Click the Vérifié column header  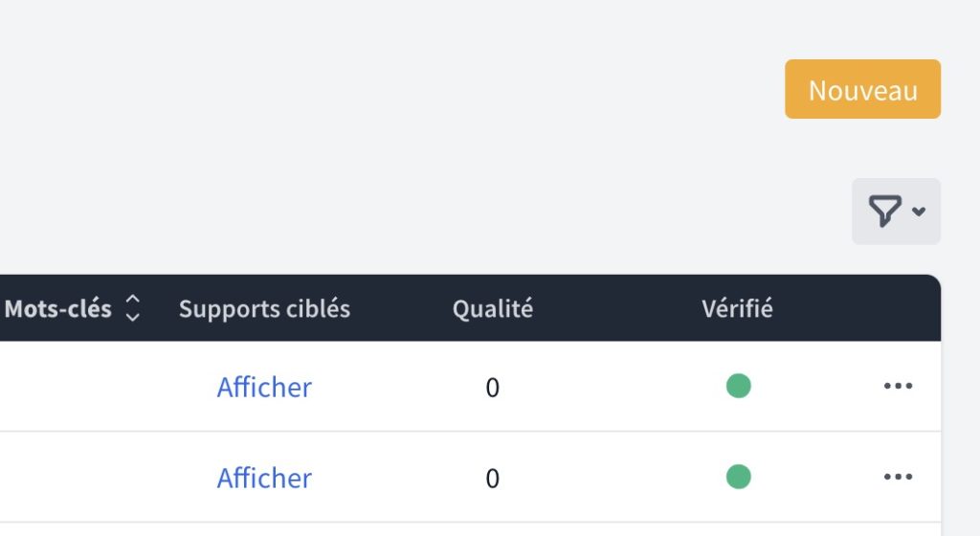(x=737, y=309)
